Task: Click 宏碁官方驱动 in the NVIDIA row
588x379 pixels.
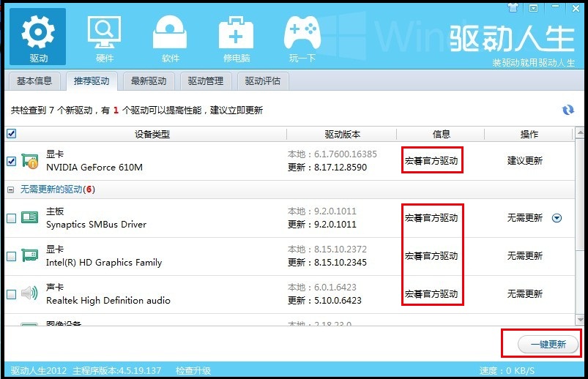Action: [x=431, y=161]
